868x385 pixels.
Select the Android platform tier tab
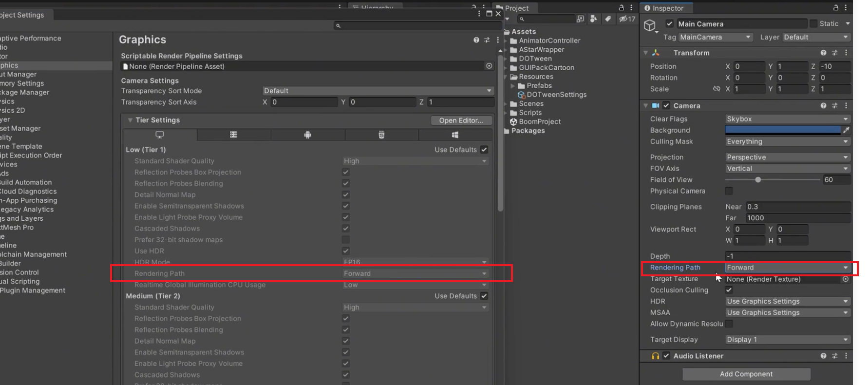307,135
